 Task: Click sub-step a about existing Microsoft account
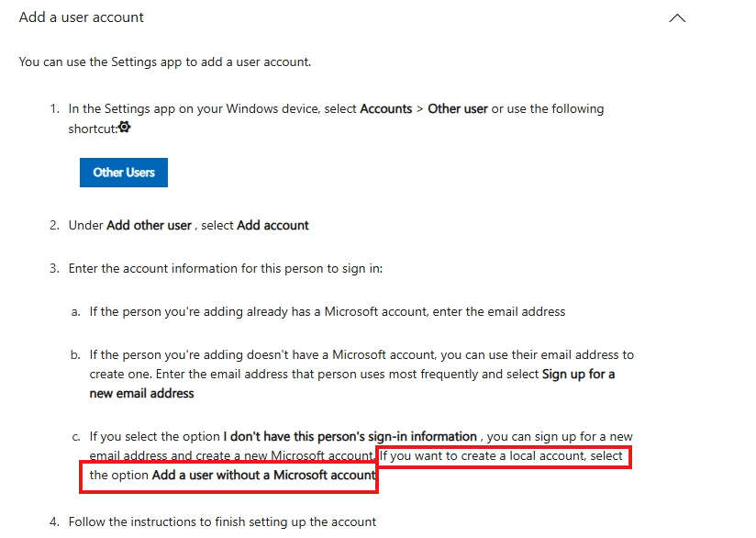coord(327,312)
